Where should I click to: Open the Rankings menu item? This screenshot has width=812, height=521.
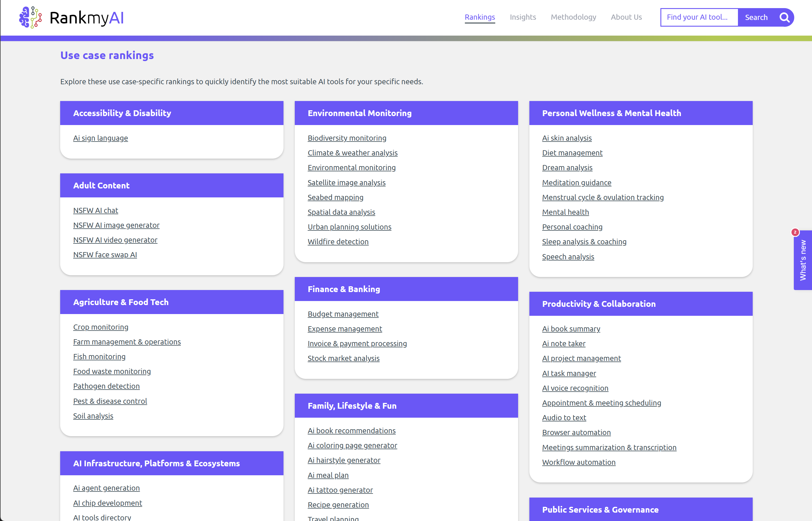tap(479, 17)
